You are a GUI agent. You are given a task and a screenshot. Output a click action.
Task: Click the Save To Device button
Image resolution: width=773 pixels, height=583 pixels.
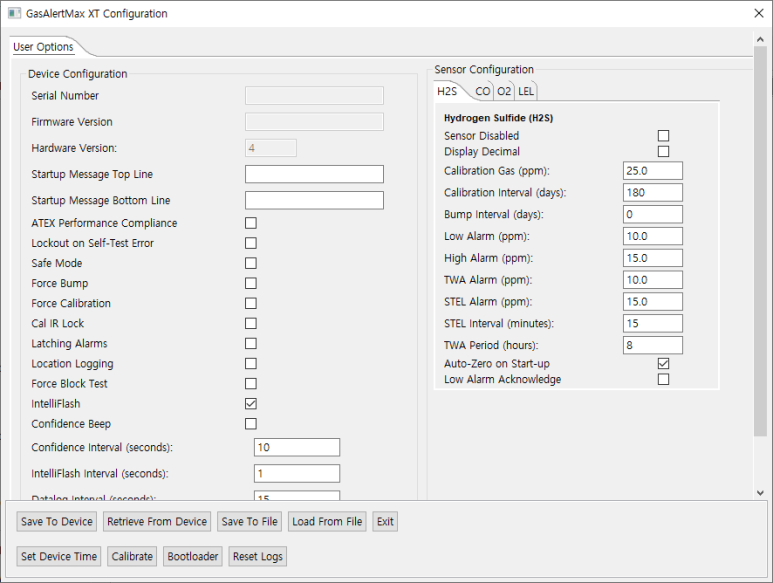(57, 521)
